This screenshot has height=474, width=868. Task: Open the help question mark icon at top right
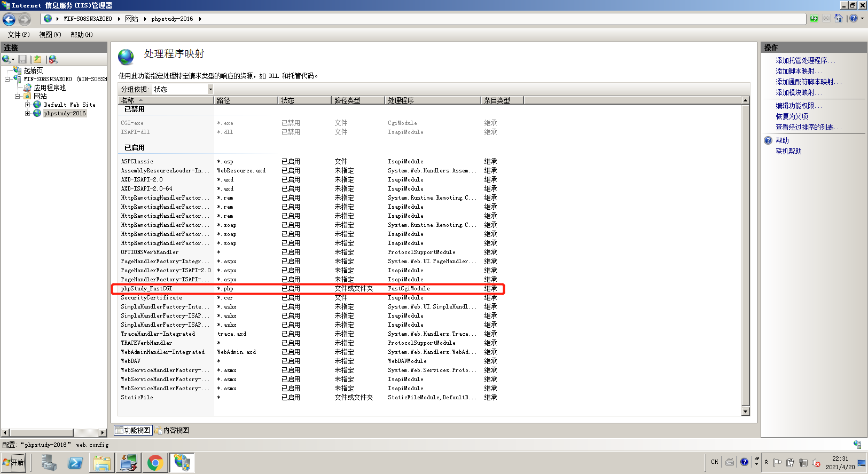pos(854,19)
